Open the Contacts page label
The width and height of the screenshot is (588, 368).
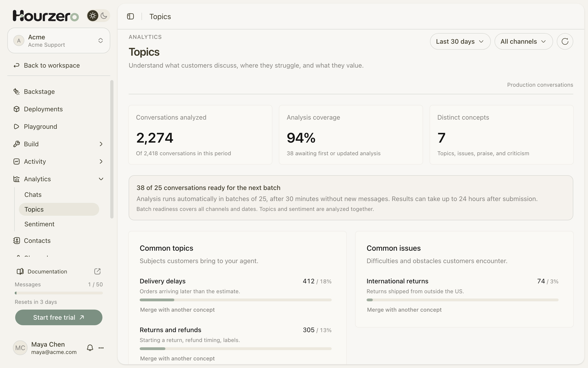click(x=37, y=241)
